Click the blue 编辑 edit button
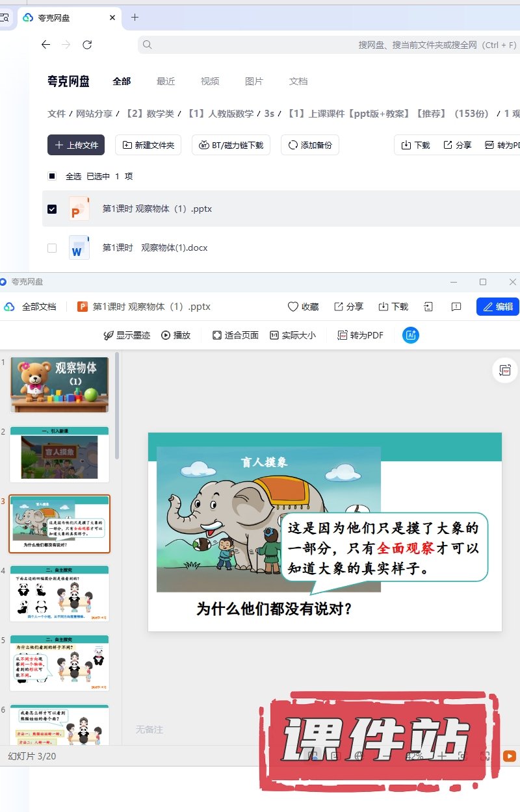Viewport: 520px width, 812px height. [x=498, y=307]
